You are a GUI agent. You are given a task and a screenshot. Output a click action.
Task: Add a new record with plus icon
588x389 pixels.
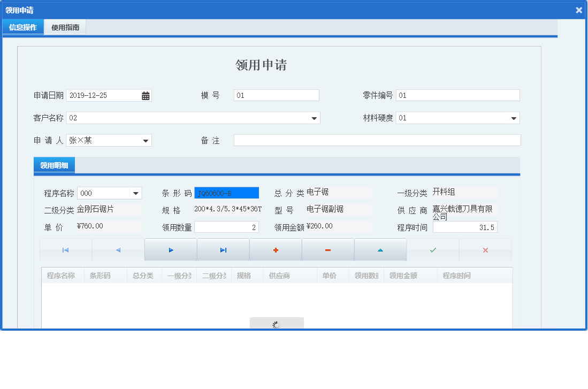point(276,250)
